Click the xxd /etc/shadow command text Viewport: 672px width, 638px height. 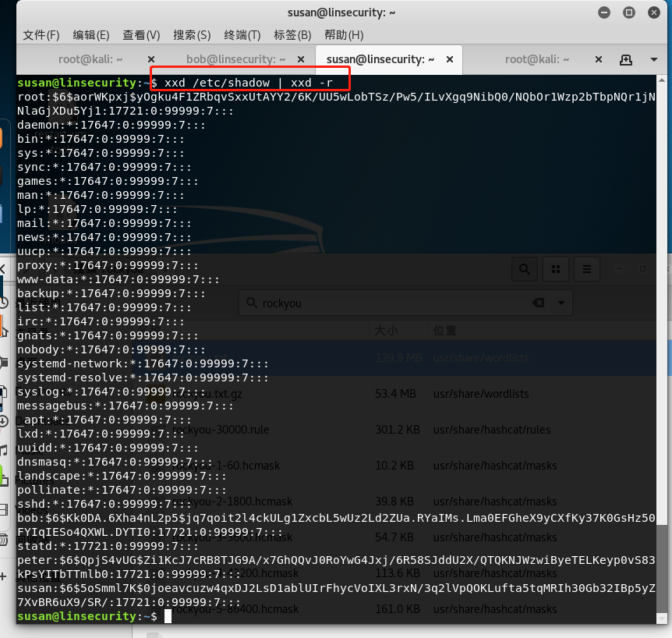(x=249, y=83)
